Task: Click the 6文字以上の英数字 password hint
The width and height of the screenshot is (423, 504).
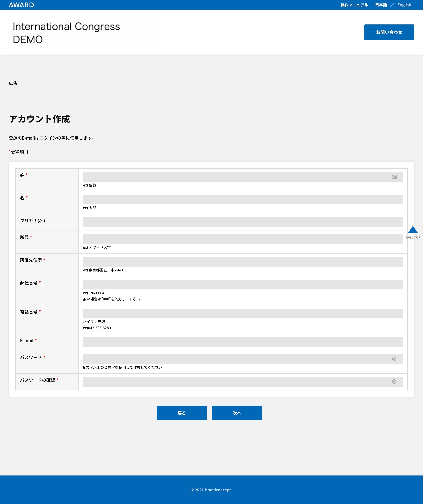Action: pos(123,367)
